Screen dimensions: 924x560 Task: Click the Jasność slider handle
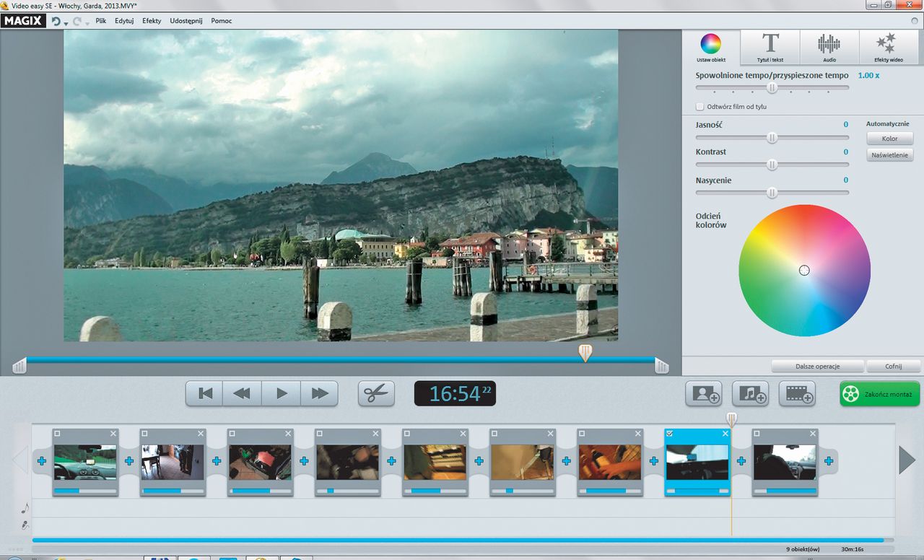pos(772,137)
